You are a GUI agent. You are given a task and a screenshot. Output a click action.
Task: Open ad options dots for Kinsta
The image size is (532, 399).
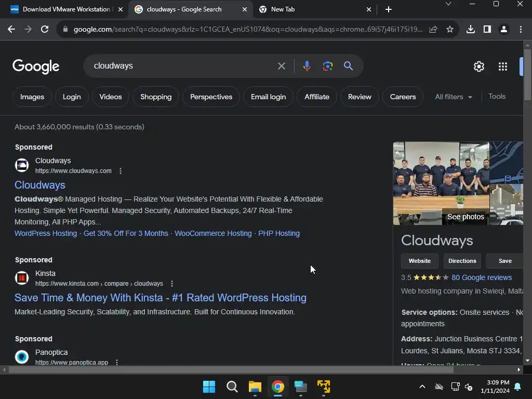171,283
